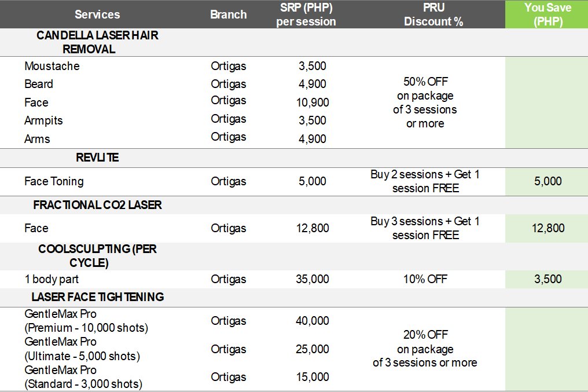The height and width of the screenshot is (392, 588).
Task: Click Ortigas branch in GentleMax Standard row
Action: (x=229, y=378)
